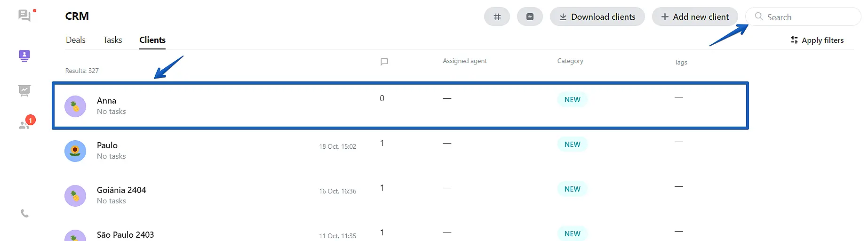868x241 pixels.
Task: Click Paulo's sunflower avatar
Action: coord(75,151)
